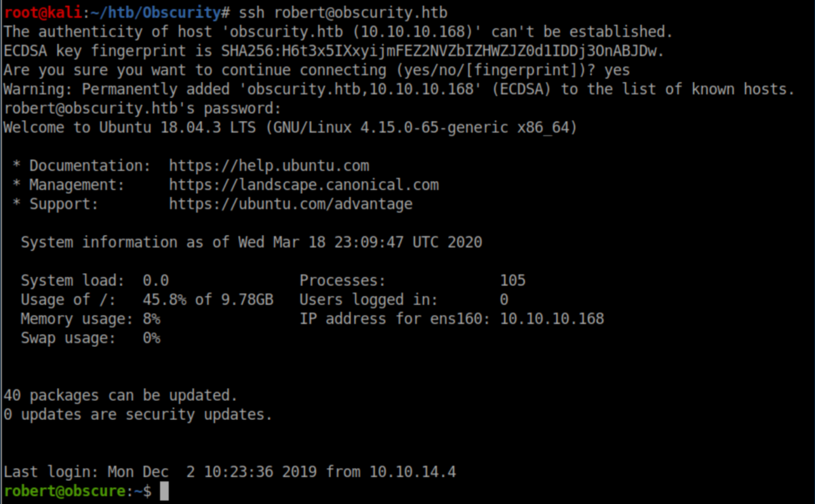815x504 pixels.
Task: Click the IP address 10.10.10.168 for ens160
Action: 551,319
